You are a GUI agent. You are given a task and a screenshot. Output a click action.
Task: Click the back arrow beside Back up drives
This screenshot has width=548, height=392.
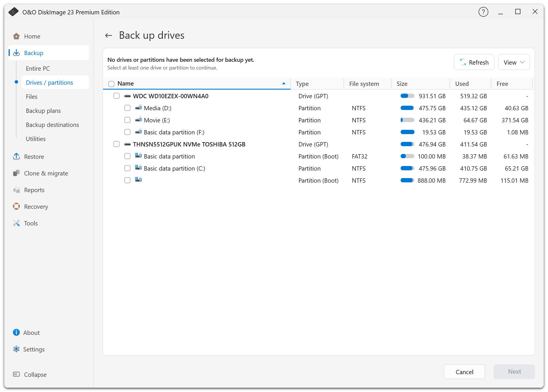(x=109, y=36)
